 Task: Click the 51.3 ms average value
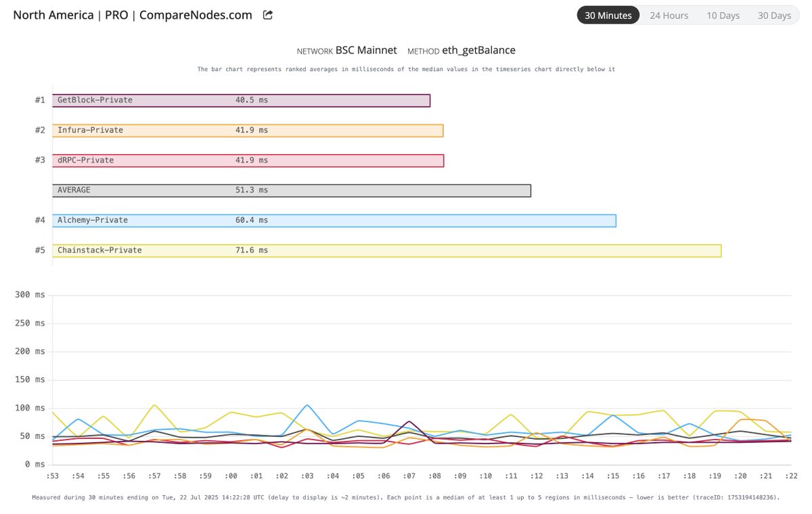(x=252, y=191)
